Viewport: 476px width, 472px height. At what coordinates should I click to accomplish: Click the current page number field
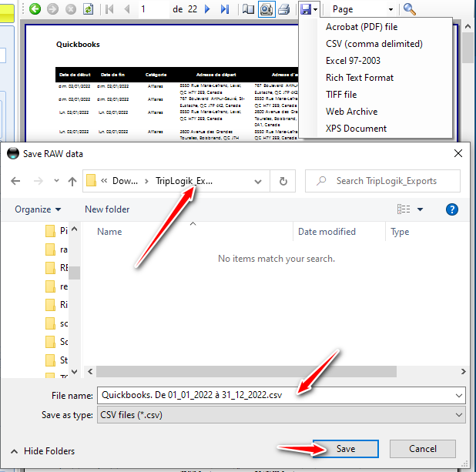pyautogui.click(x=153, y=9)
